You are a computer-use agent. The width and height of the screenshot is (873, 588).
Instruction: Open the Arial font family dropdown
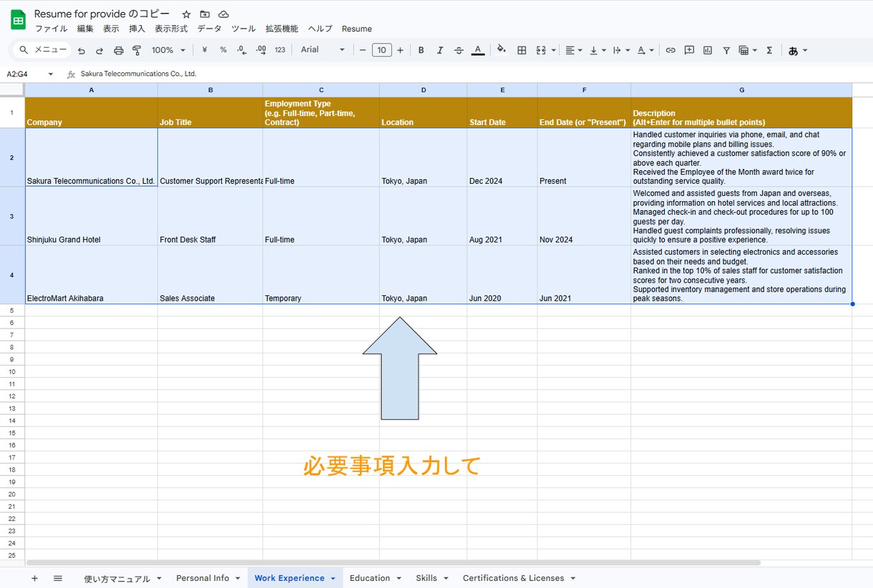click(x=323, y=50)
